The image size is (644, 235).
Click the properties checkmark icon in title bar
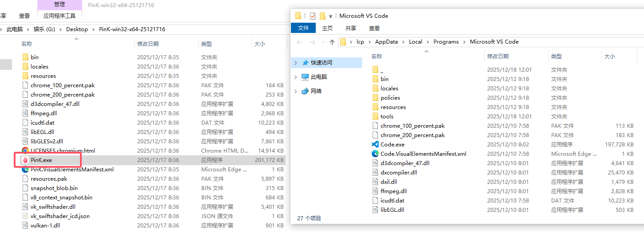pyautogui.click(x=312, y=16)
